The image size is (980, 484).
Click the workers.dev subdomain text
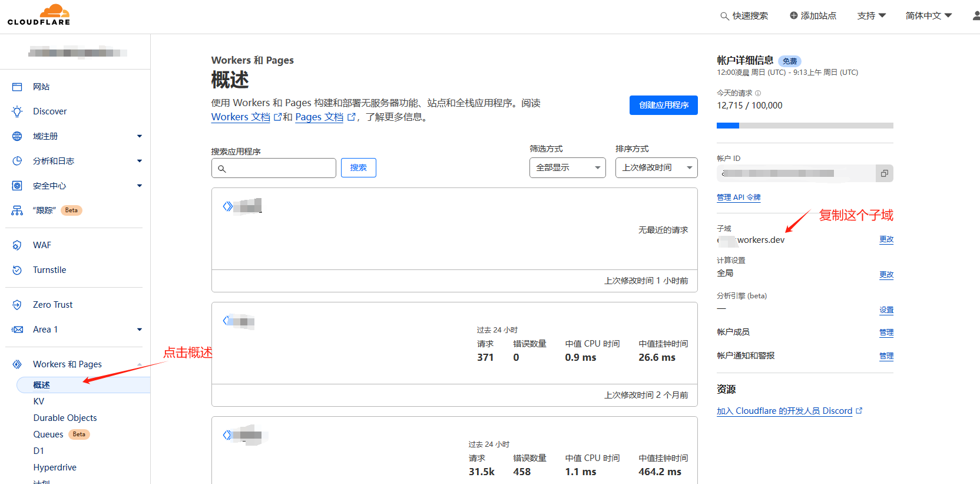751,240
